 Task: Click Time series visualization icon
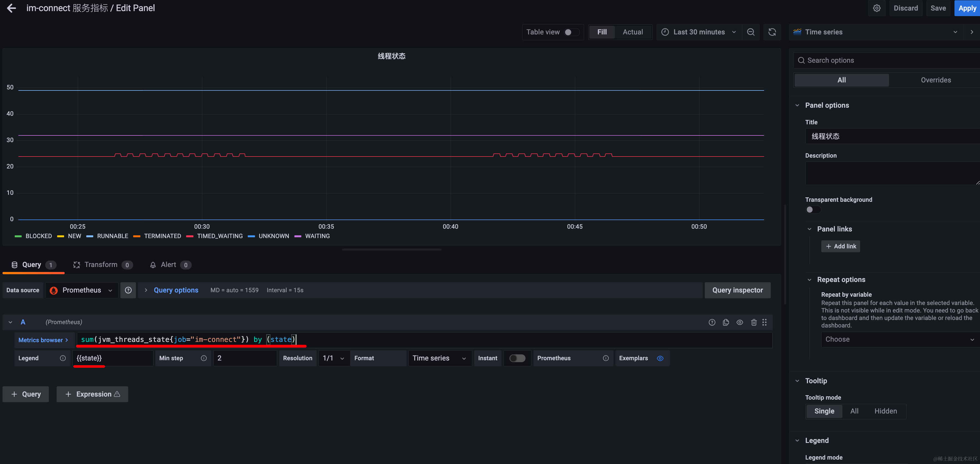797,32
